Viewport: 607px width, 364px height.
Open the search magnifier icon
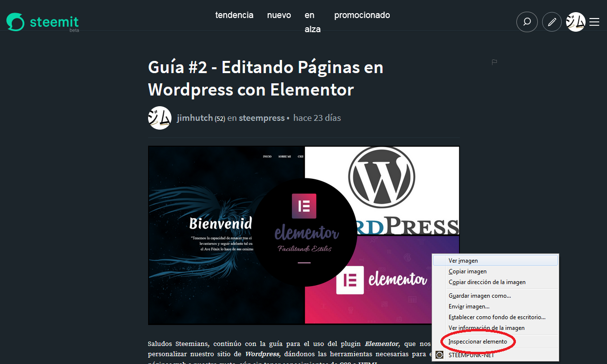point(527,22)
